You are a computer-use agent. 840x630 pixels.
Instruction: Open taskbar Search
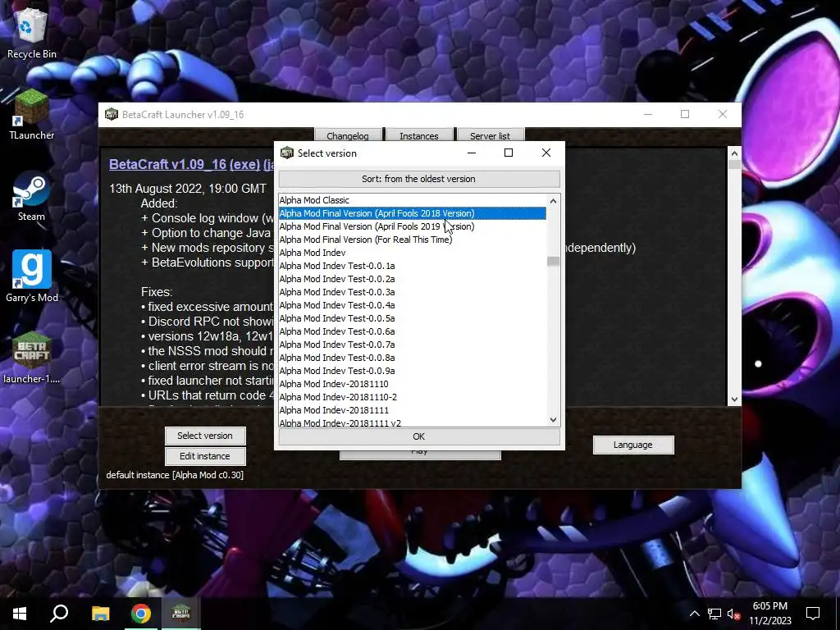pos(59,614)
